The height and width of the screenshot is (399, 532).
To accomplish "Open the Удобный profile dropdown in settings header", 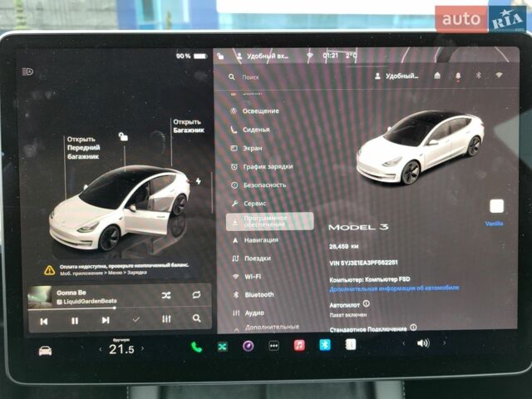I will (x=397, y=76).
